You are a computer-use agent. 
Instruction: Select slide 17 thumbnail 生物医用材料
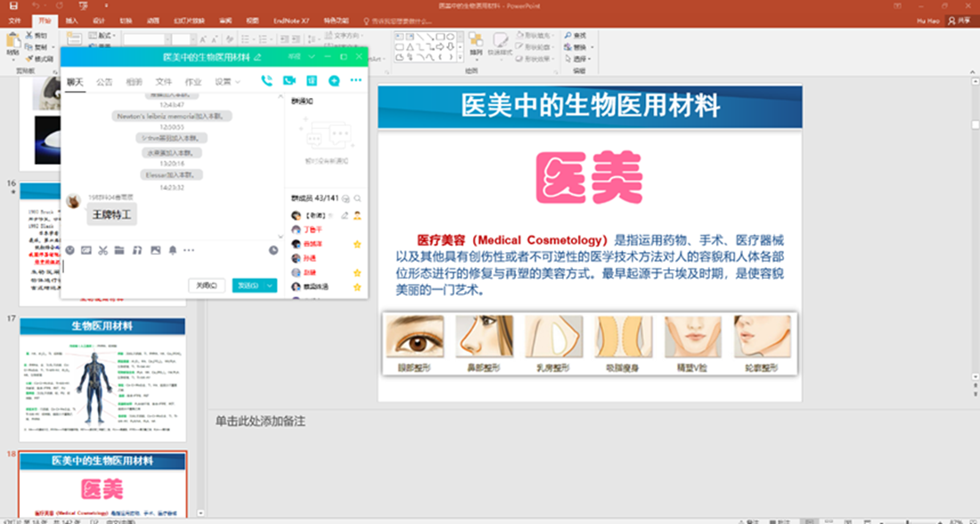click(x=102, y=379)
